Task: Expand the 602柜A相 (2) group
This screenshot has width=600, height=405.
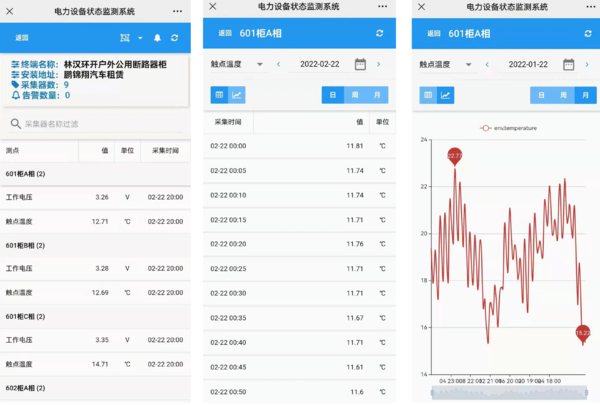Action: tap(95, 388)
